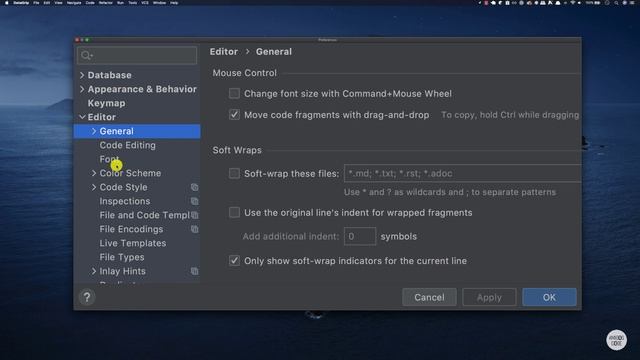The image size is (640, 360).
Task: Open the Apple menu
Action: pyautogui.click(x=7, y=3)
